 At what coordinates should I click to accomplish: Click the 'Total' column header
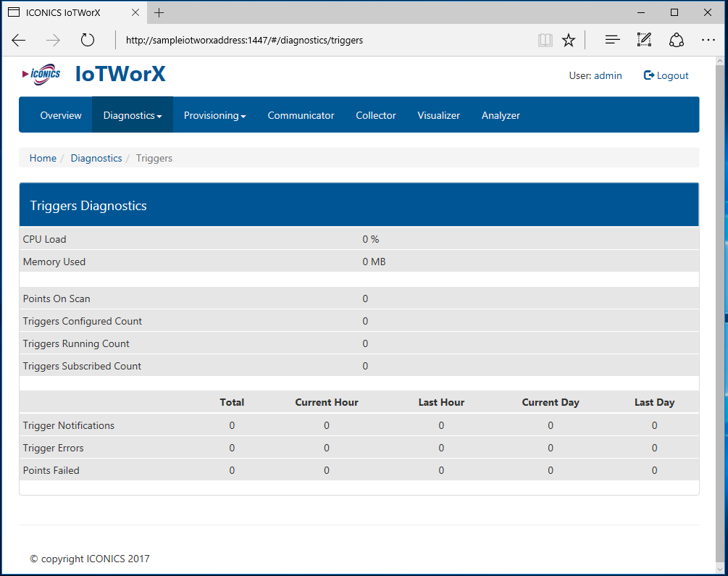pos(232,402)
